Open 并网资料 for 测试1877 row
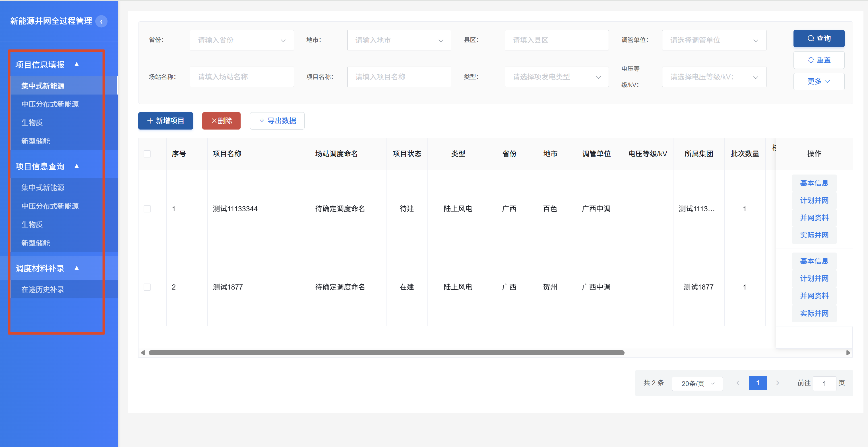 click(x=814, y=296)
